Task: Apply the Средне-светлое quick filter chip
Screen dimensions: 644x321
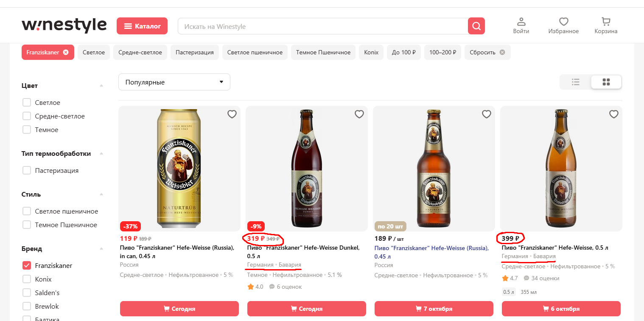Action: point(140,52)
